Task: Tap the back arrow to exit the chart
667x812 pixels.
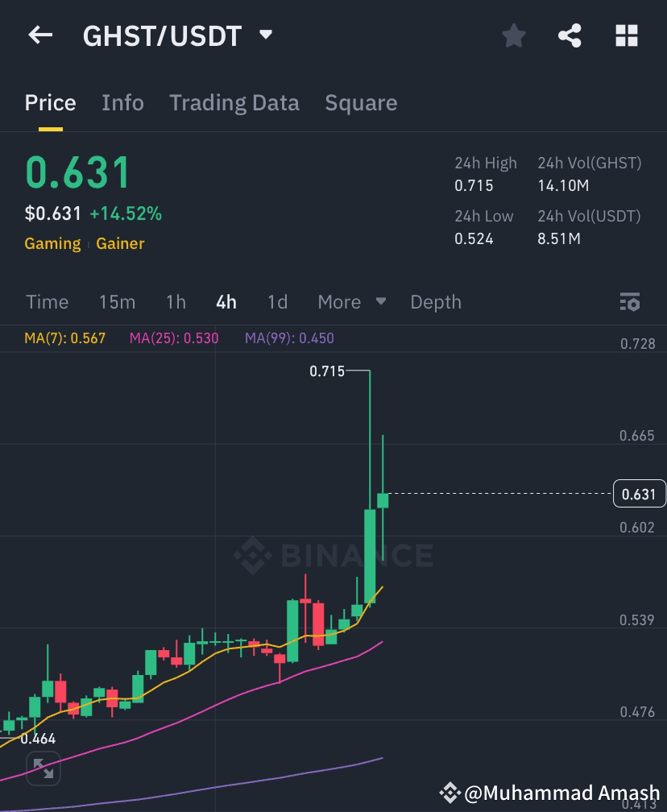Action: 39,35
